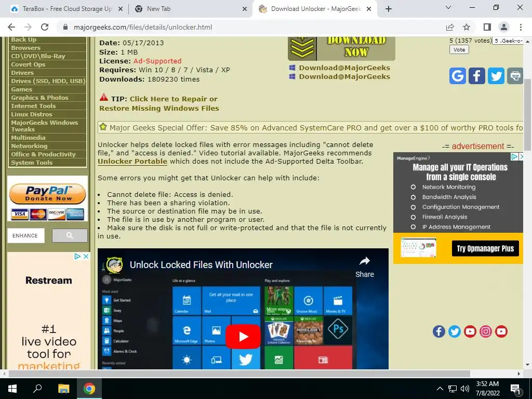532x399 pixels.
Task: Focus the ENHANCE search input field
Action: (26, 235)
